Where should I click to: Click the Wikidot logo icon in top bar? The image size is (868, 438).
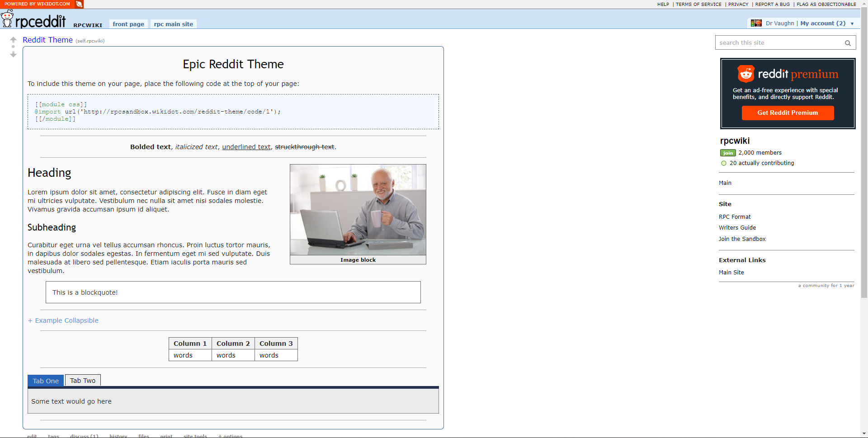[79, 4]
